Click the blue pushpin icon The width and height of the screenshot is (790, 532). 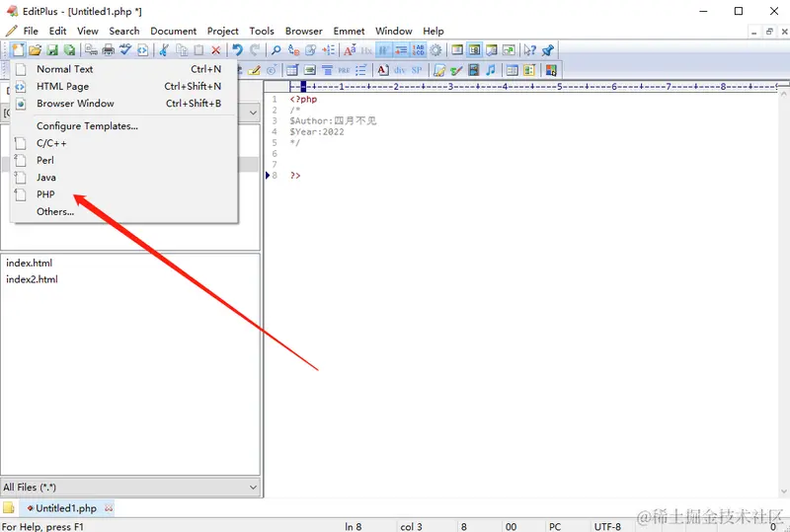click(548, 50)
